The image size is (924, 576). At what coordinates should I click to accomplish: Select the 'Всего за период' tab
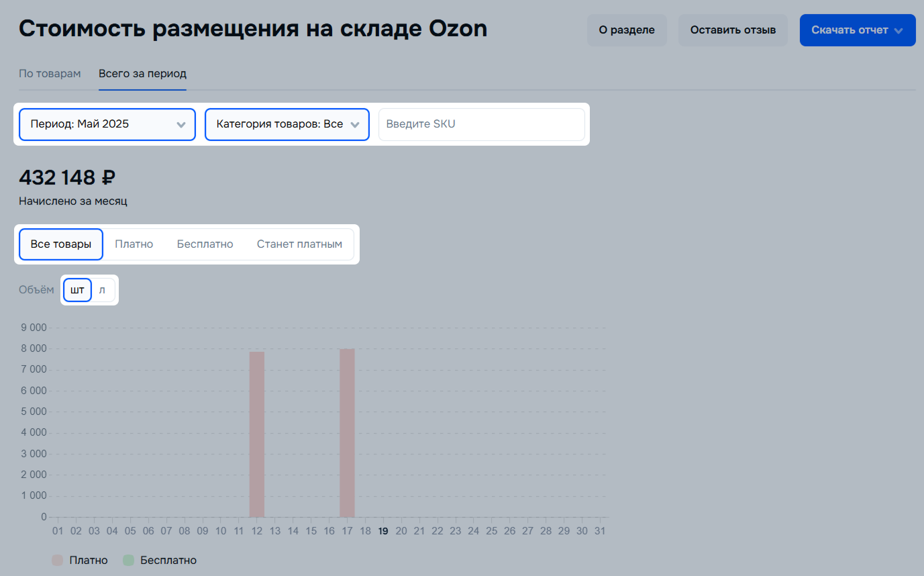(x=142, y=73)
